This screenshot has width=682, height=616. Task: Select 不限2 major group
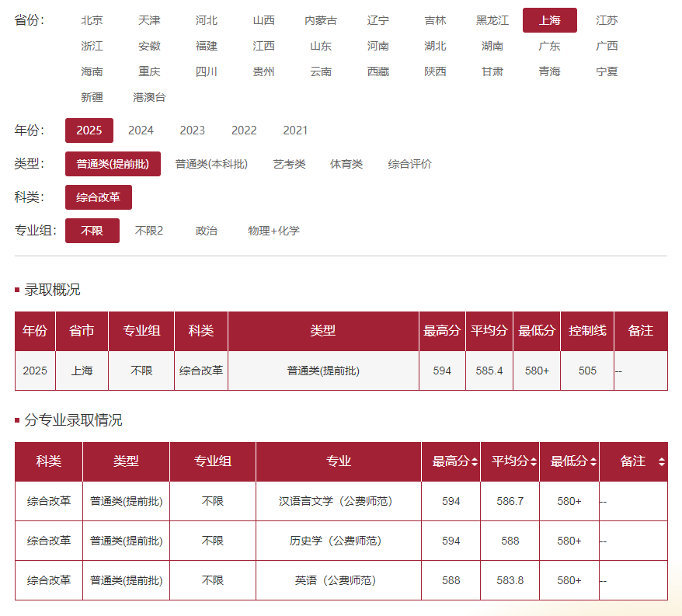coord(149,231)
